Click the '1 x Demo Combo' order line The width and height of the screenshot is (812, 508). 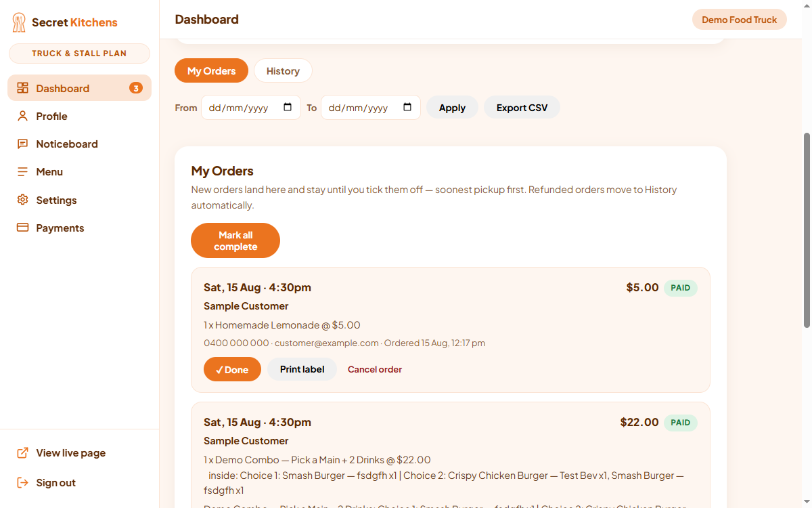point(317,460)
